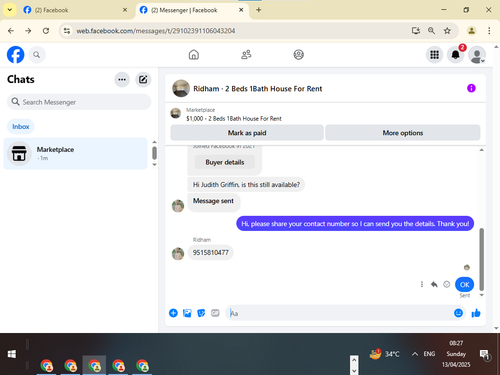
Task: Choose a GIF icon in composer
Action: pos(215,313)
